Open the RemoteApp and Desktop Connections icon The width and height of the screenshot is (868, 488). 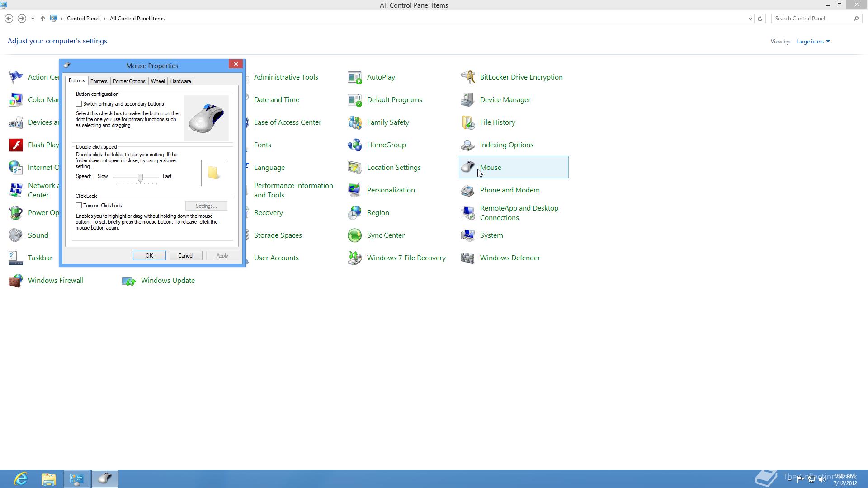pyautogui.click(x=467, y=213)
